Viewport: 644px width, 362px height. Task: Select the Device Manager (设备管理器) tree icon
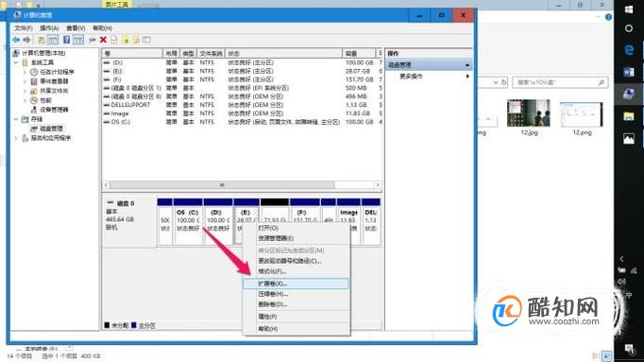click(35, 110)
